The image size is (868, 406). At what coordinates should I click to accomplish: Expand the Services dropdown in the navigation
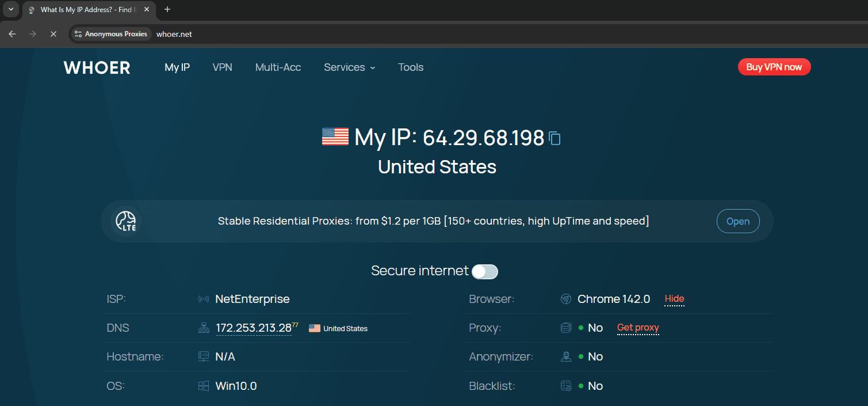click(x=349, y=67)
